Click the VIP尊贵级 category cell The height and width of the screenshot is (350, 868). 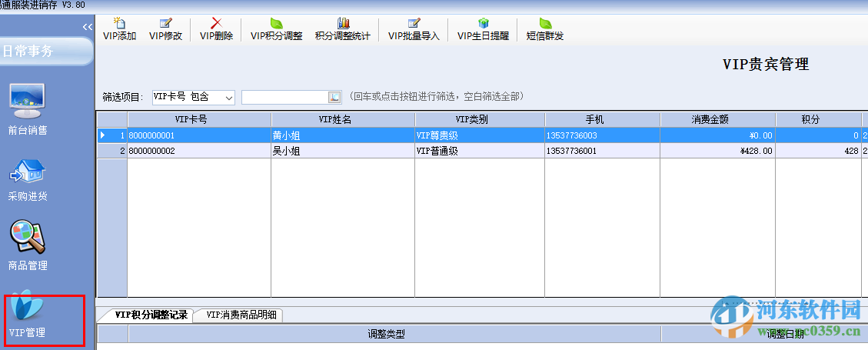tap(480, 135)
